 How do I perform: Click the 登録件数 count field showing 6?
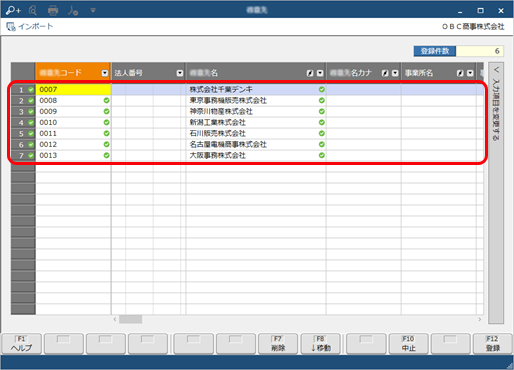click(479, 51)
